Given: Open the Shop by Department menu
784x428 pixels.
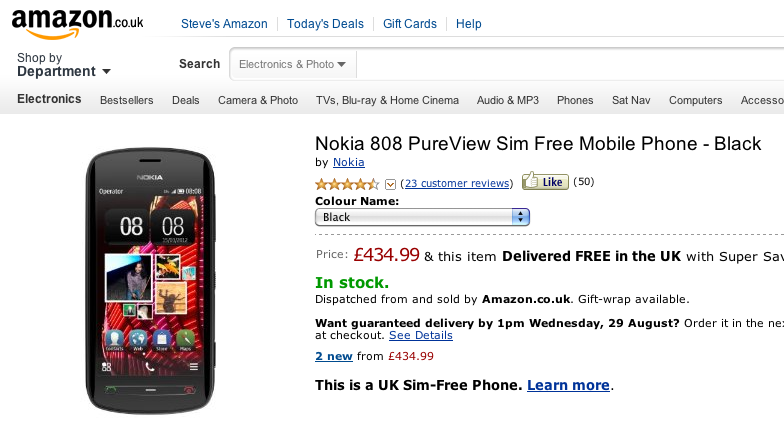Looking at the screenshot, I should coord(64,65).
